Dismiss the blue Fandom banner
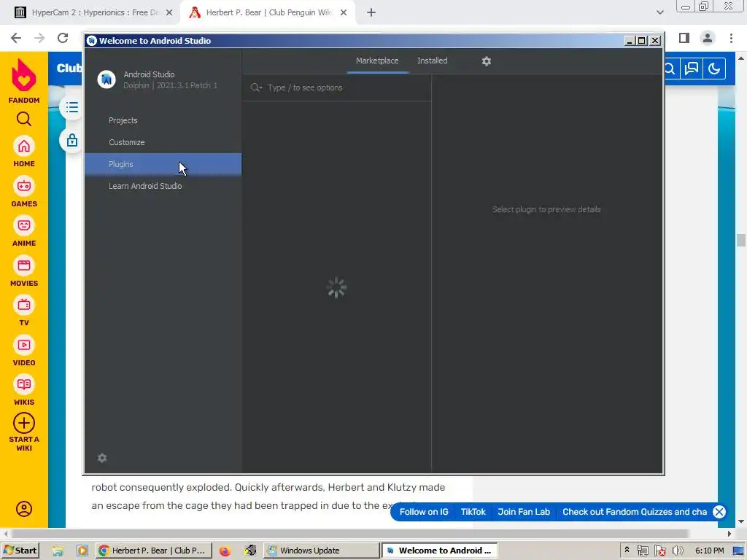Viewport: 747px width, 560px height. point(719,512)
